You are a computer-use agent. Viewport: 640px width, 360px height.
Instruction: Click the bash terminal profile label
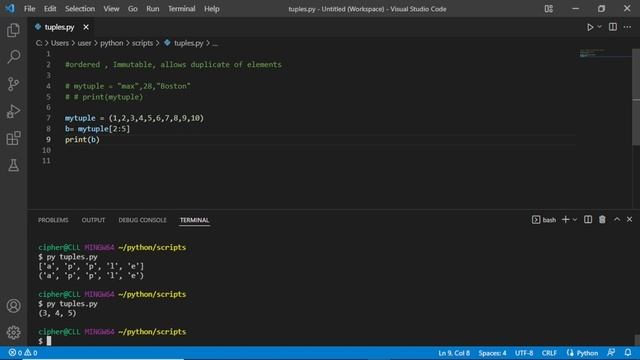point(549,220)
